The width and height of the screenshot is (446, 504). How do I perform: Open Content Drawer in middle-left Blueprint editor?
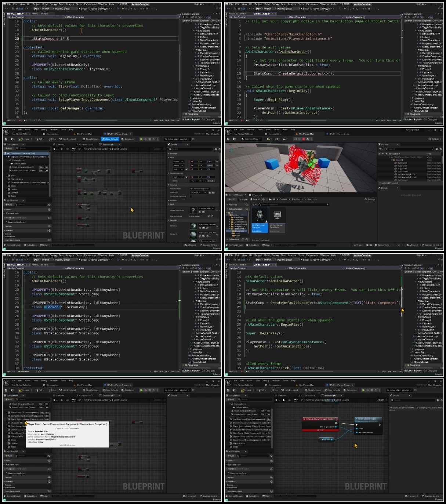click(12, 245)
